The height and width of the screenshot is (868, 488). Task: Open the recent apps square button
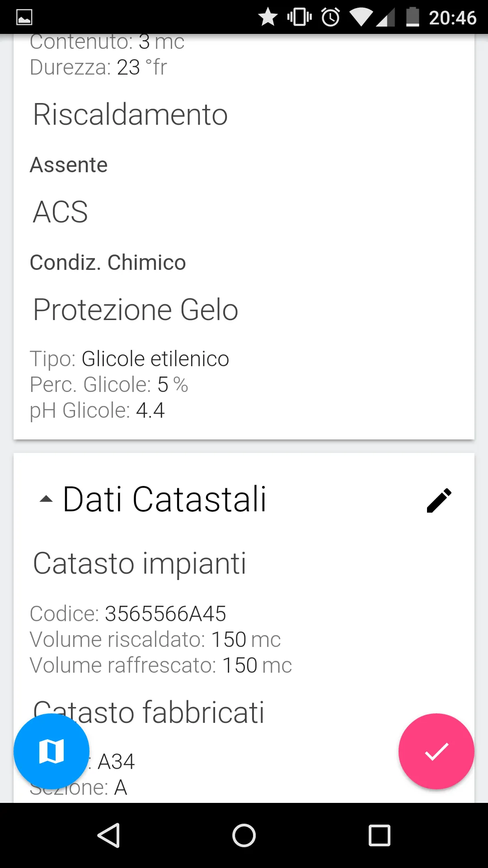pos(379,835)
